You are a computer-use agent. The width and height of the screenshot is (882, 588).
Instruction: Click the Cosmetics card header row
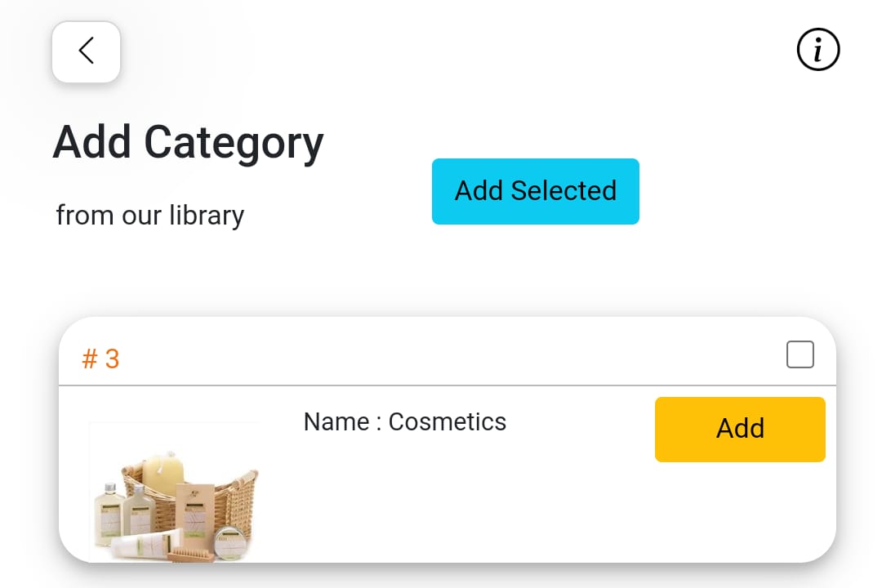point(448,352)
